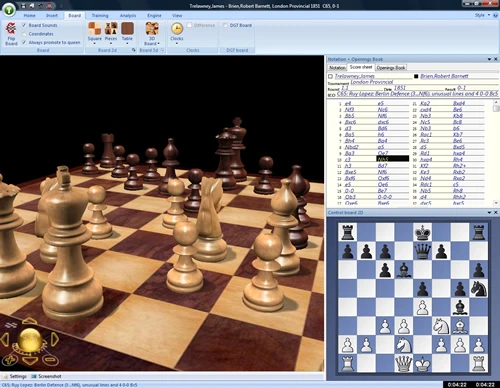This screenshot has width=500, height=388.
Task: Click the Screenshot button in status area
Action: [x=46, y=376]
